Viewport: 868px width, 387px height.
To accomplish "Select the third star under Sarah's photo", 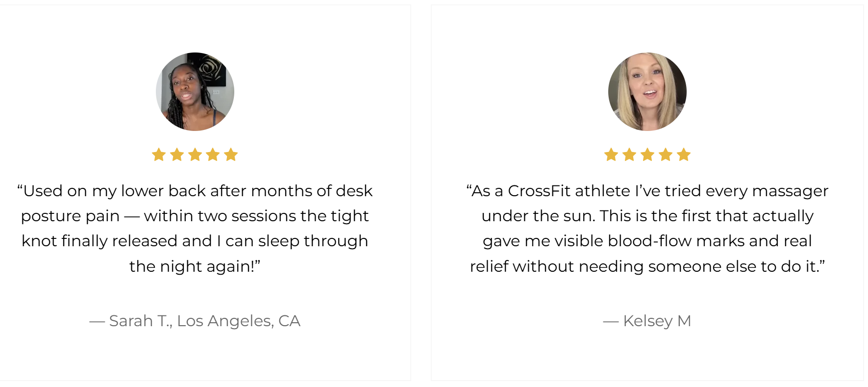I will pyautogui.click(x=195, y=155).
